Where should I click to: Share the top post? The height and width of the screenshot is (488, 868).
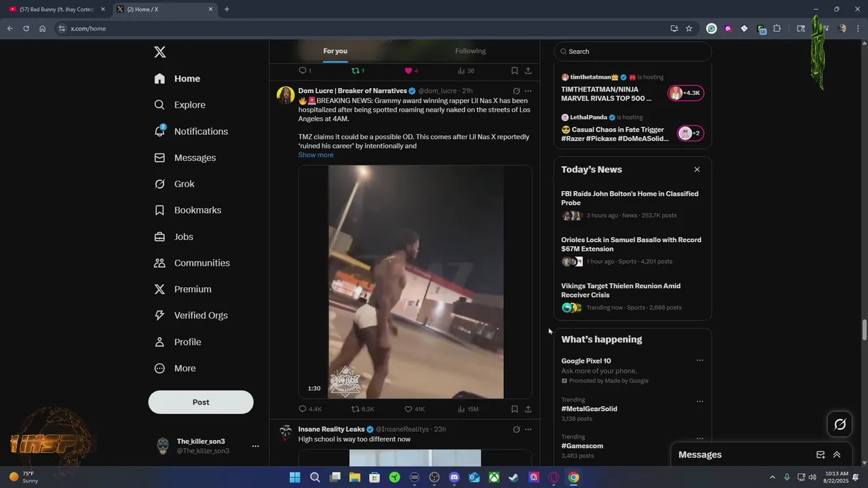(528, 70)
